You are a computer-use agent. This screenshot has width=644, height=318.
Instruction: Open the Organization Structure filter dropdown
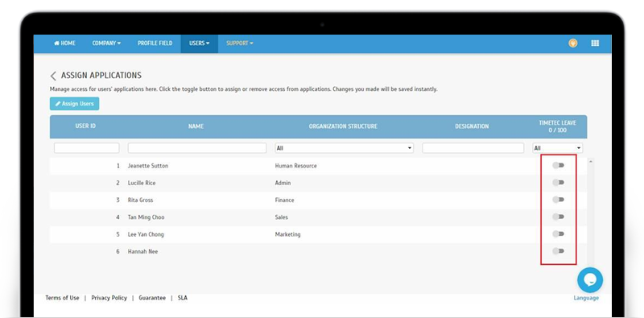click(345, 148)
